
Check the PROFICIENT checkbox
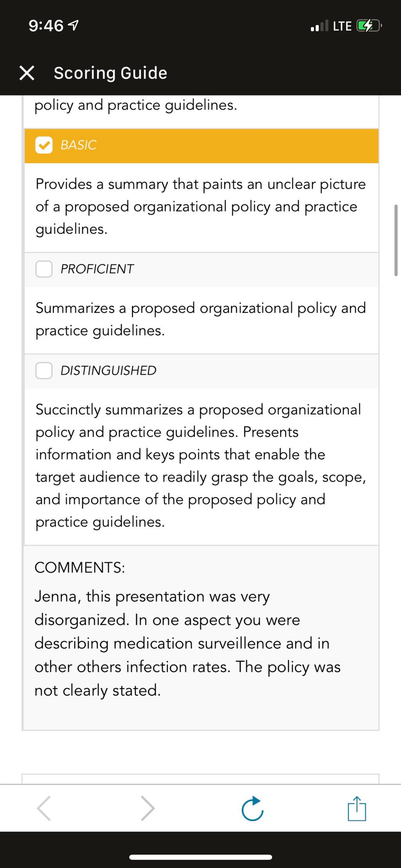[x=44, y=269]
